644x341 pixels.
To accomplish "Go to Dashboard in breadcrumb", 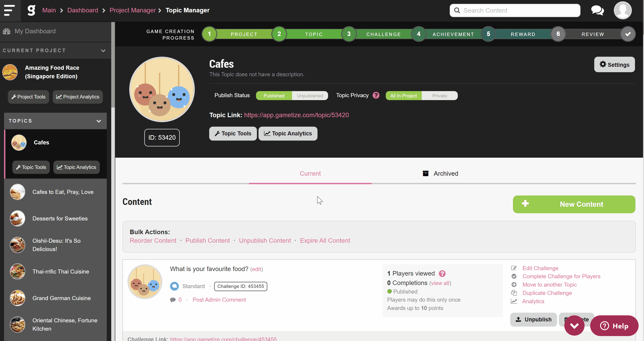I will (x=83, y=10).
